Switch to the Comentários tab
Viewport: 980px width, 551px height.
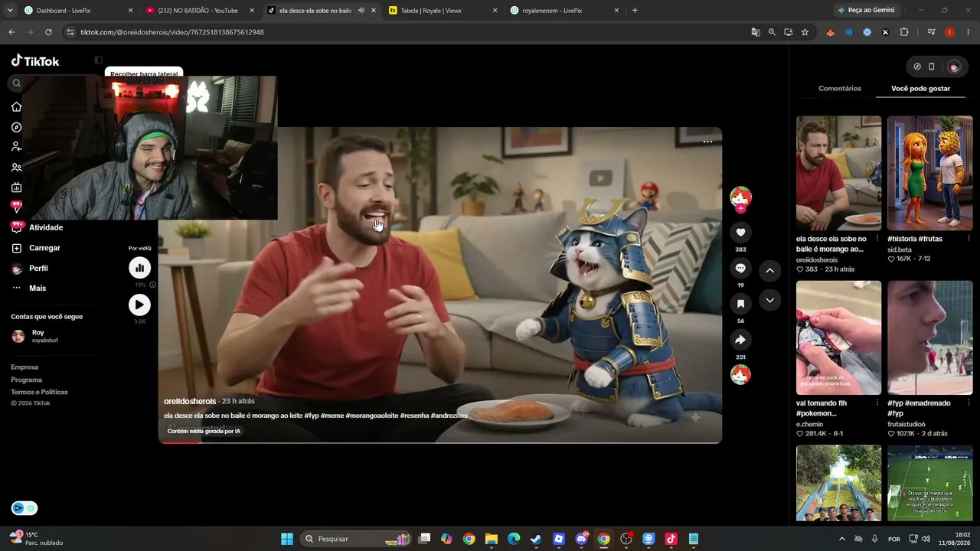pos(840,89)
